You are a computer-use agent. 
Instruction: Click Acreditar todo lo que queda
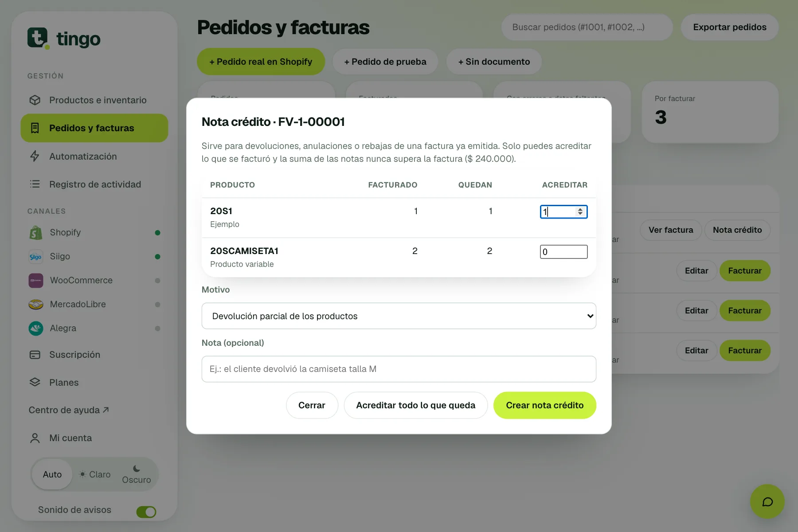pyautogui.click(x=415, y=405)
